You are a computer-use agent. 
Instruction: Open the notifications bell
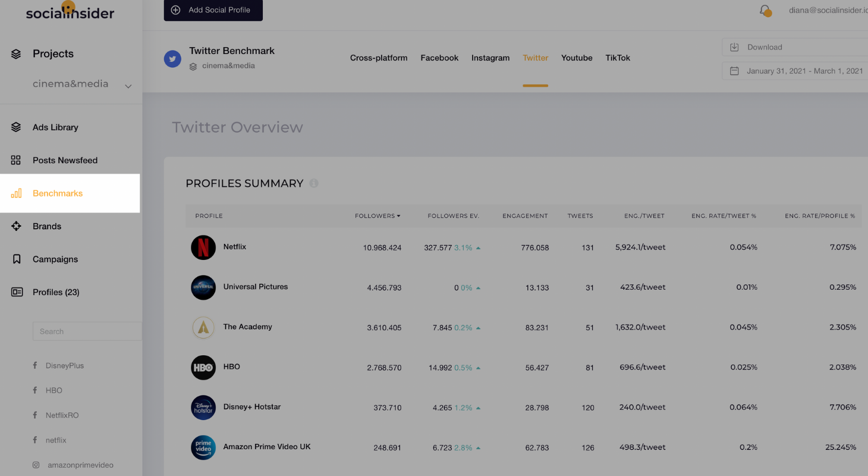[x=765, y=10]
